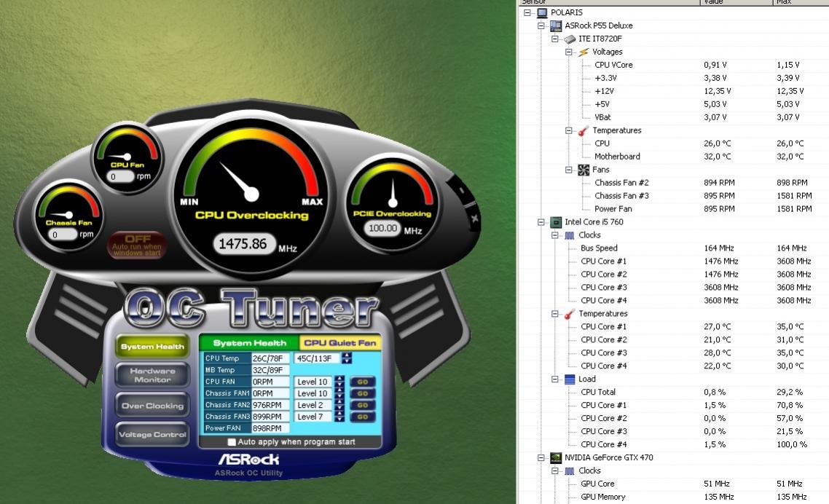Image resolution: width=829 pixels, height=504 pixels.
Task: Collapse the POLARIS root node
Action: (x=527, y=12)
